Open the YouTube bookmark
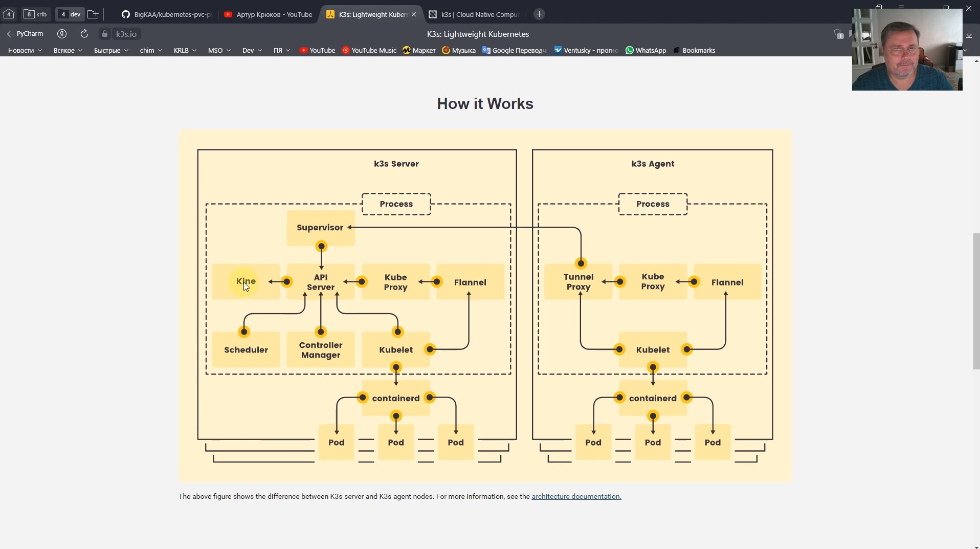980x549 pixels. (318, 50)
